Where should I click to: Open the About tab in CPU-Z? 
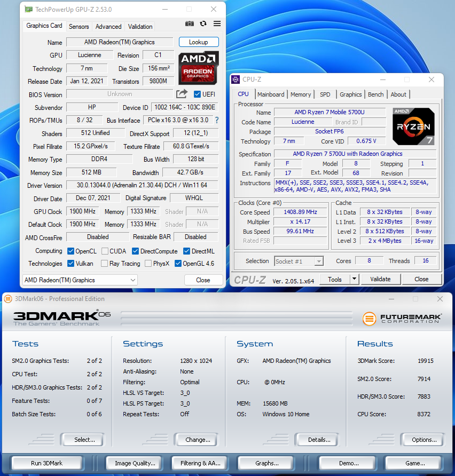point(398,94)
